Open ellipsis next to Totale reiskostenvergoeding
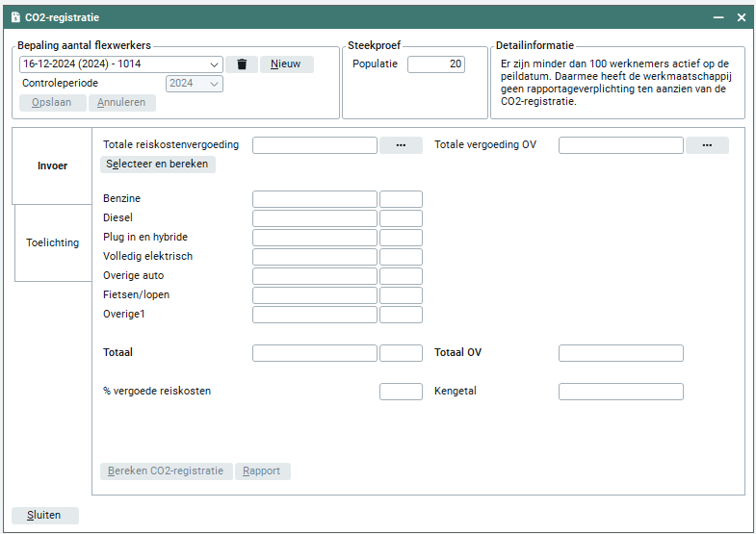The image size is (756, 534). (x=401, y=145)
